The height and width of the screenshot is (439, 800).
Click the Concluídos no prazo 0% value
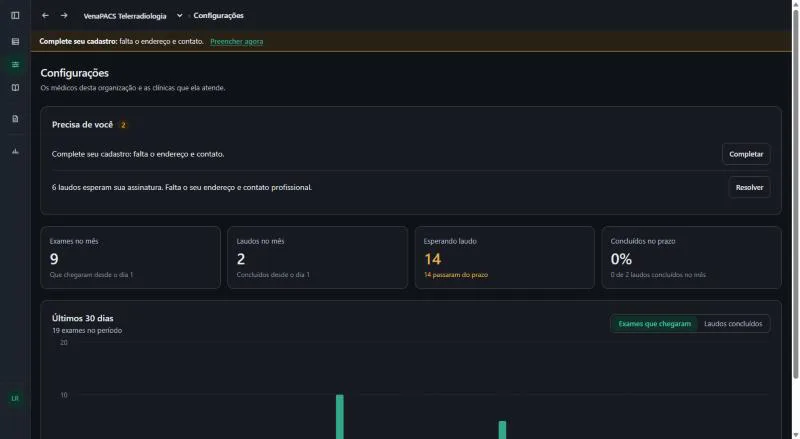[x=621, y=259]
